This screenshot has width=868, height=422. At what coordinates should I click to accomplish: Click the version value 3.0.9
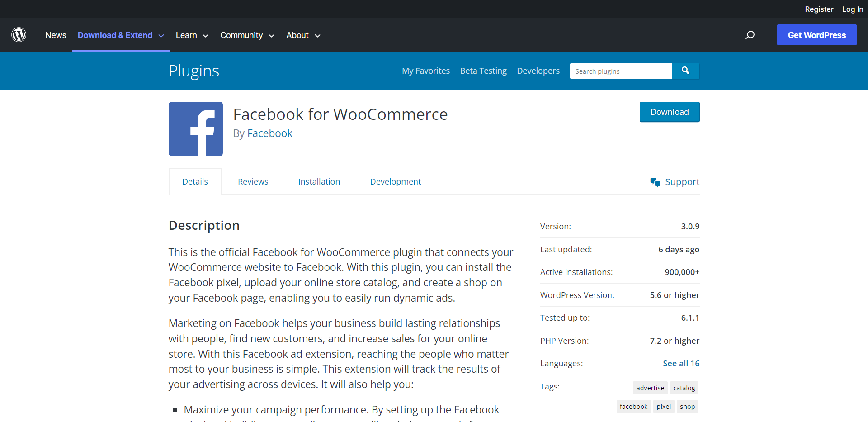(690, 226)
